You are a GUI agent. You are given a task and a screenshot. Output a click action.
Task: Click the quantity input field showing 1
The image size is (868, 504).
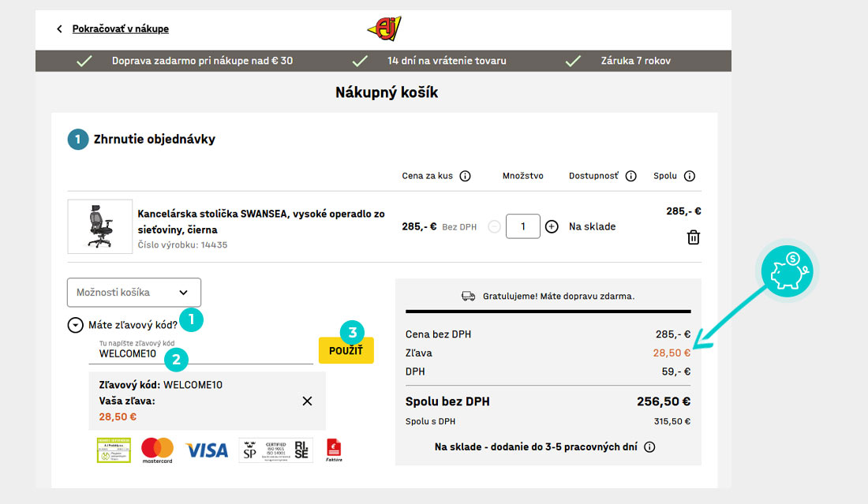click(522, 226)
